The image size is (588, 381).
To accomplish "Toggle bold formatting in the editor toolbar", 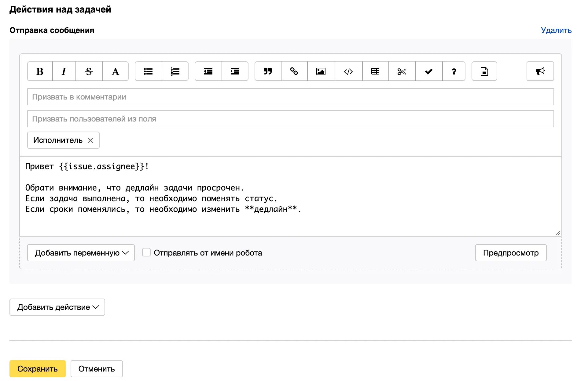I will pyautogui.click(x=40, y=71).
